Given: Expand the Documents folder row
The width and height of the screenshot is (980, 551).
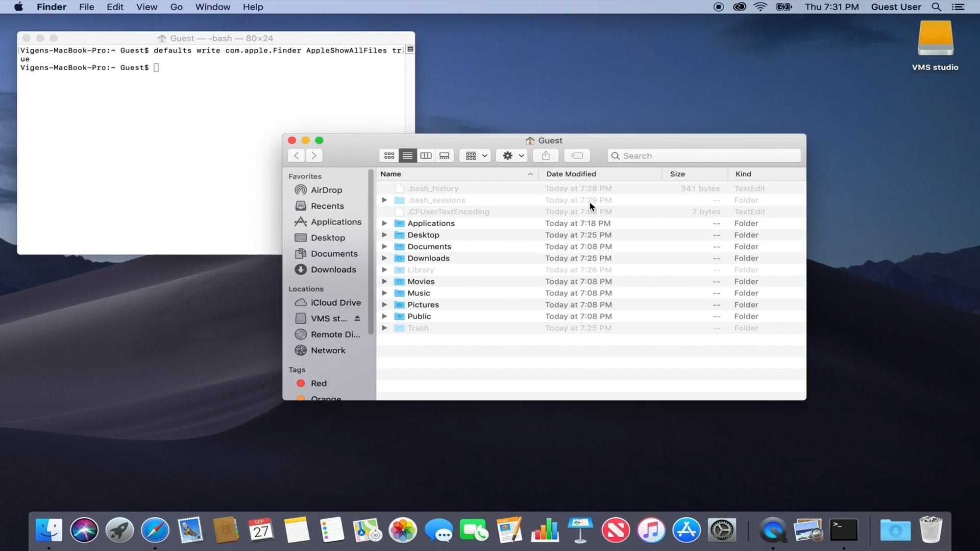Looking at the screenshot, I should click(385, 246).
